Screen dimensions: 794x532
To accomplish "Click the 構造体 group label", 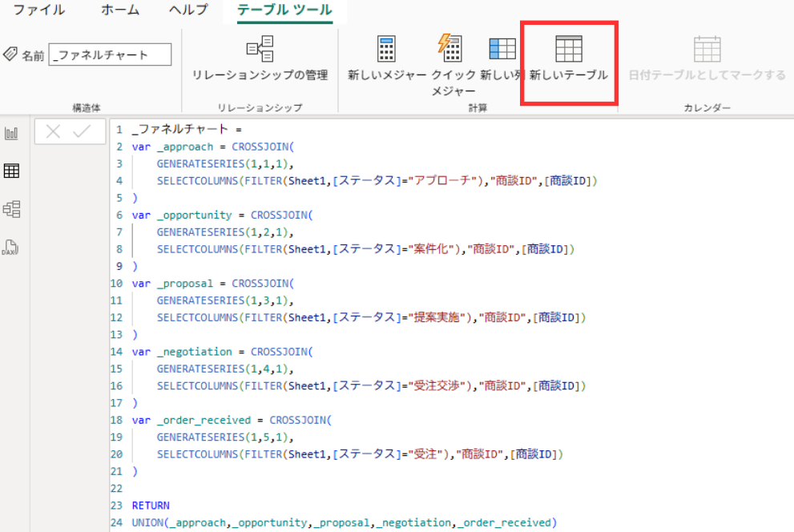I will (x=86, y=108).
